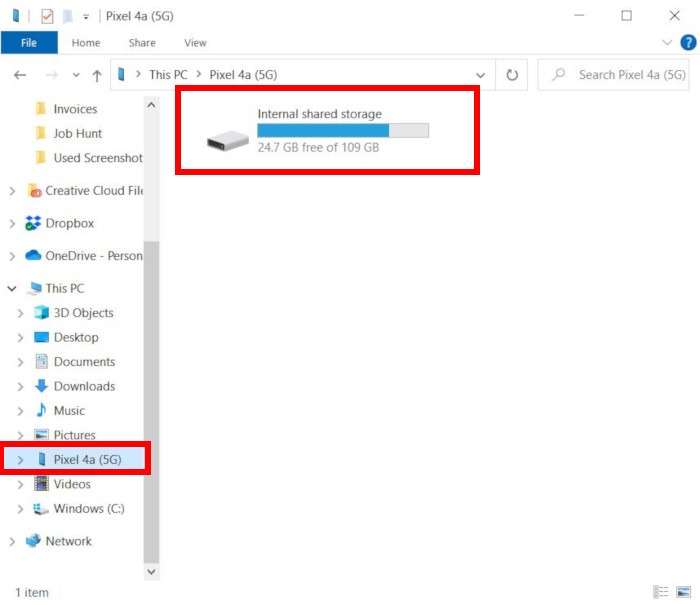Click the Videos film icon
The height and width of the screenshot is (605, 700).
click(42, 484)
